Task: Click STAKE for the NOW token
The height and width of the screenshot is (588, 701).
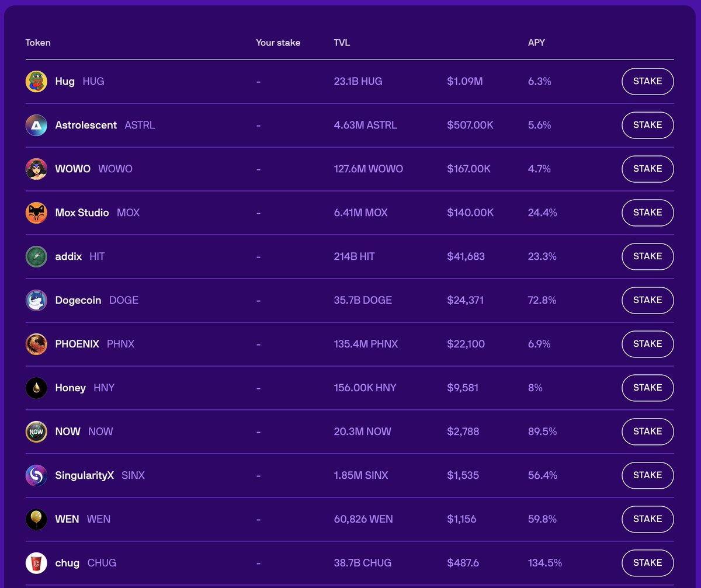Action: tap(647, 432)
